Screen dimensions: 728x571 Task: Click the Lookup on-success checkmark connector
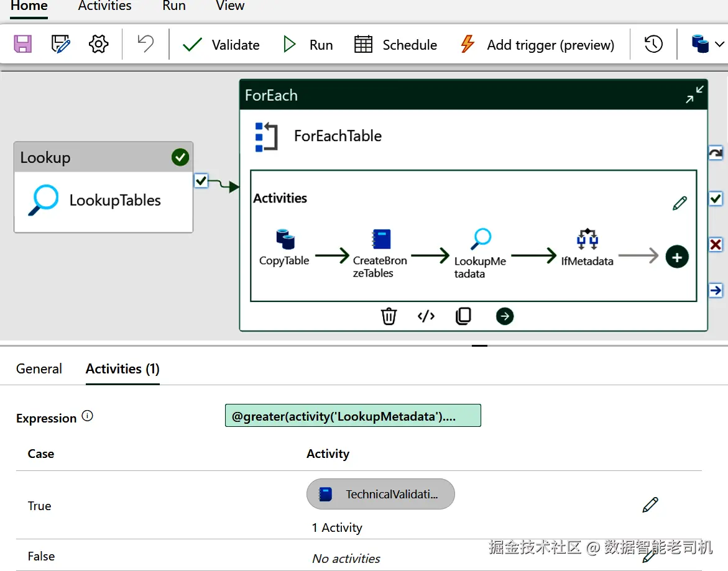click(x=201, y=181)
